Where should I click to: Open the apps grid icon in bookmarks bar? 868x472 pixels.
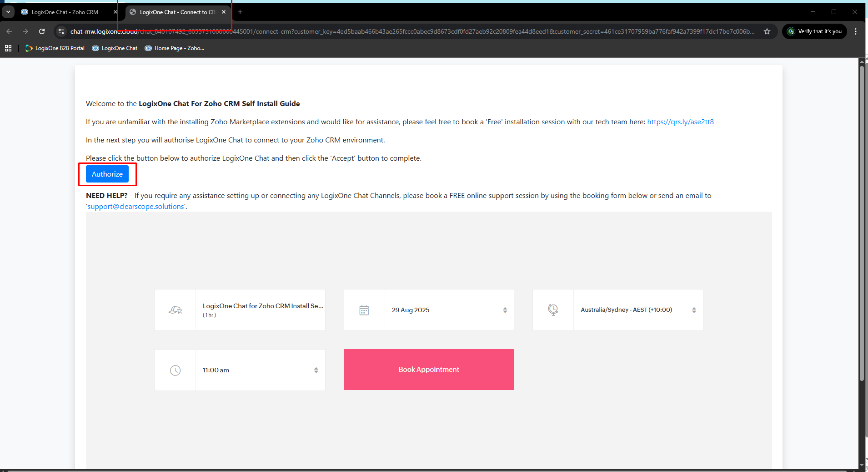tap(8, 48)
